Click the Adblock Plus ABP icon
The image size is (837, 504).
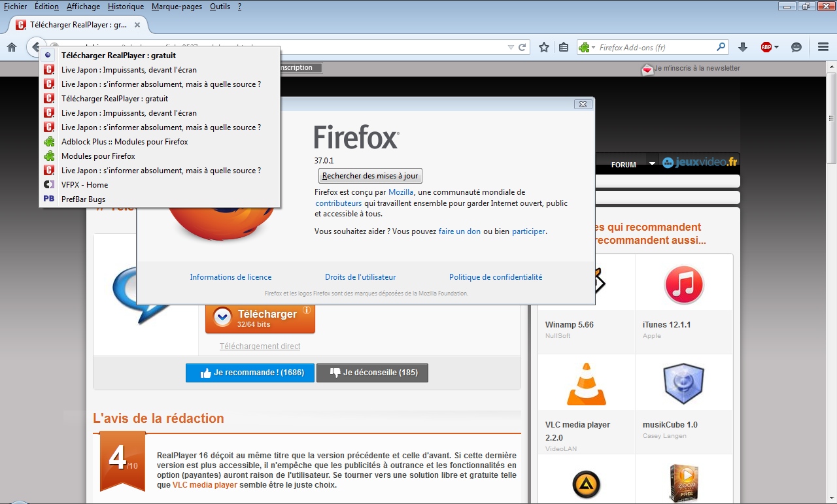[768, 47]
